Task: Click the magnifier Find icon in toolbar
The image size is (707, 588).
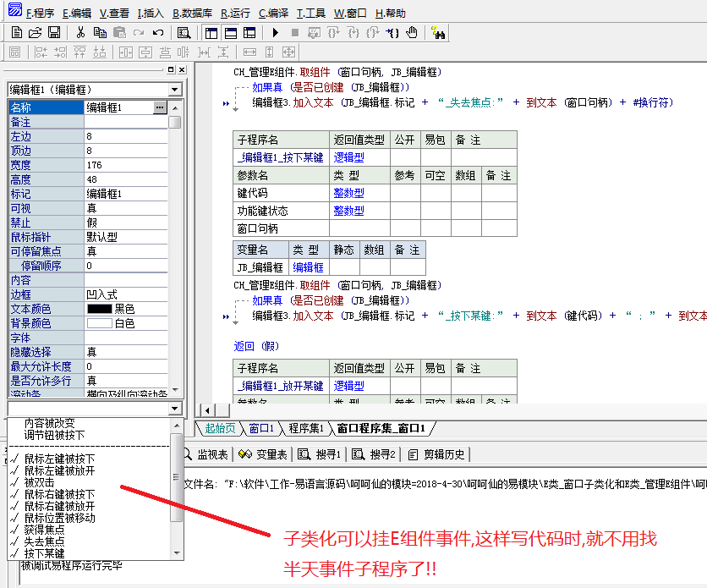Action: 184,32
